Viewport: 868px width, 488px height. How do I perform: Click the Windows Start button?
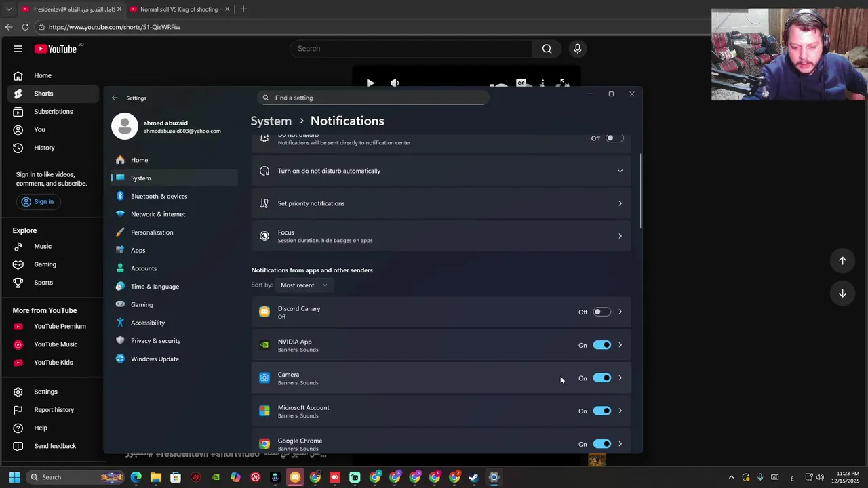14,477
